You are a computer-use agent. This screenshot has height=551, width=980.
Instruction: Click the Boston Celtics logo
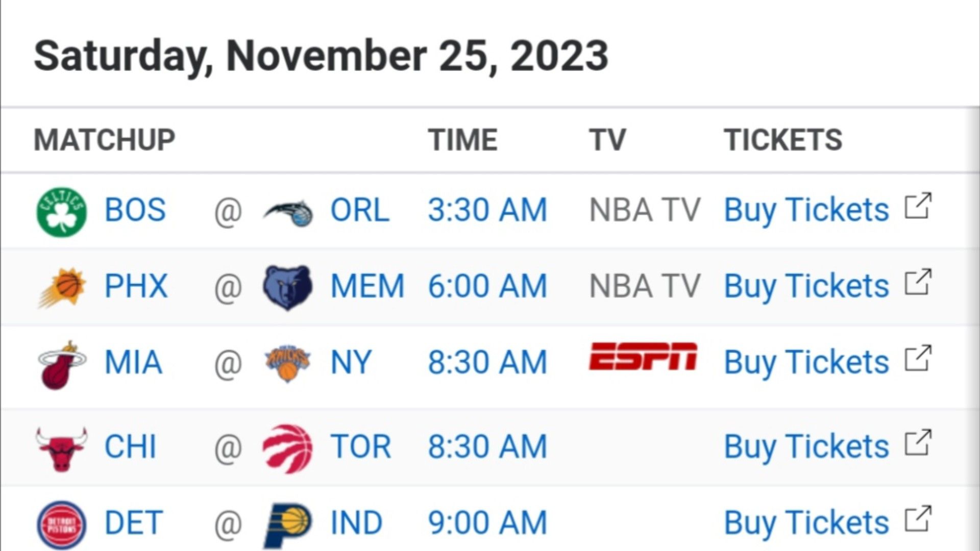62,211
